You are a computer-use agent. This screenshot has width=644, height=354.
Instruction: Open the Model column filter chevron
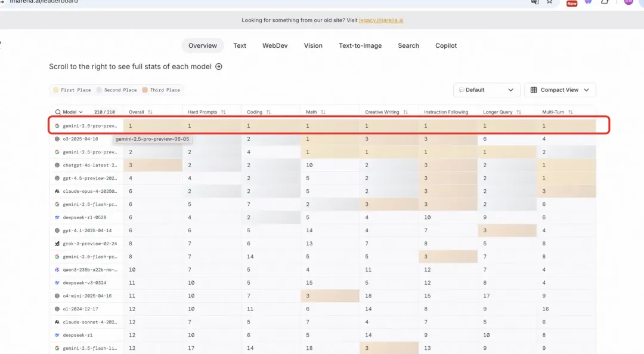click(x=81, y=112)
